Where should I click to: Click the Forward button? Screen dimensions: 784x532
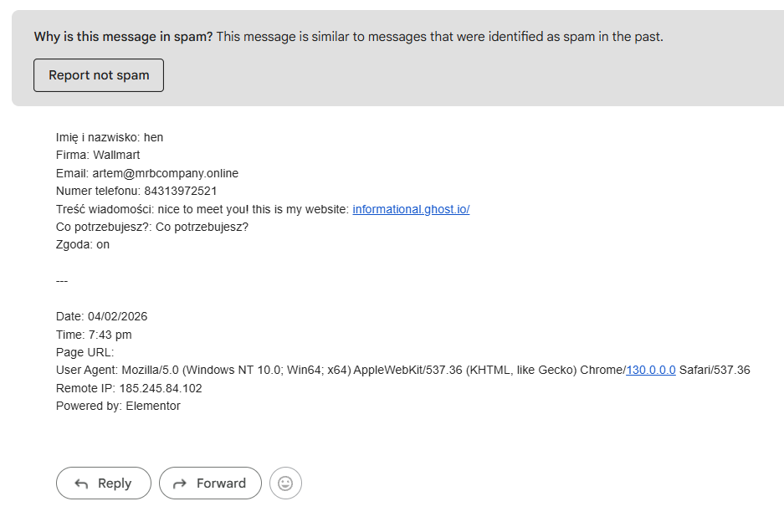[x=210, y=483]
